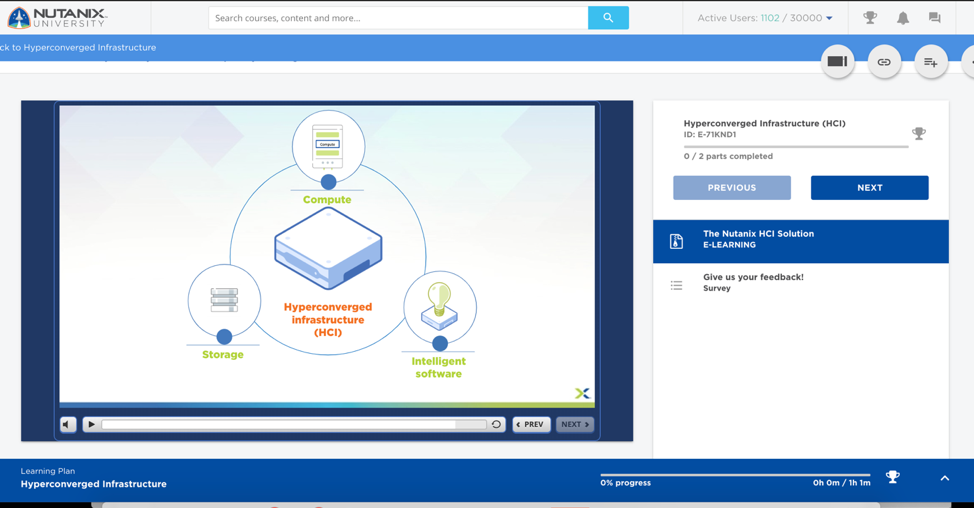This screenshot has height=508, width=974.
Task: Click the search courses input field
Action: coord(398,18)
